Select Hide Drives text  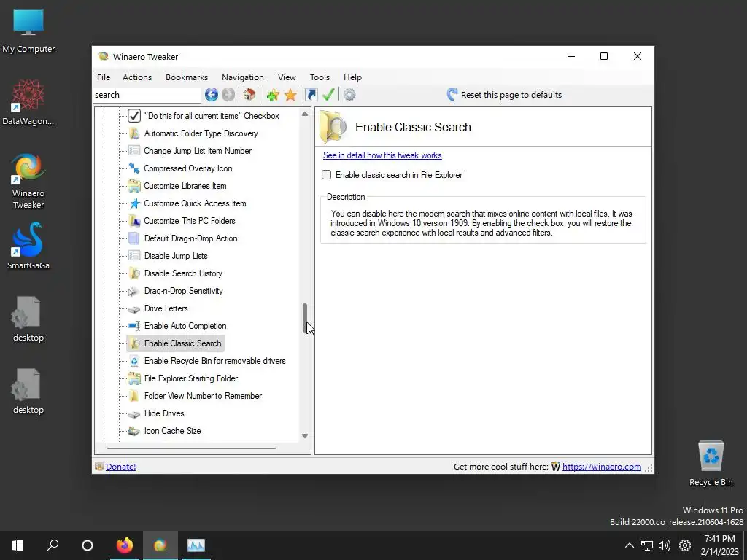coord(164,413)
